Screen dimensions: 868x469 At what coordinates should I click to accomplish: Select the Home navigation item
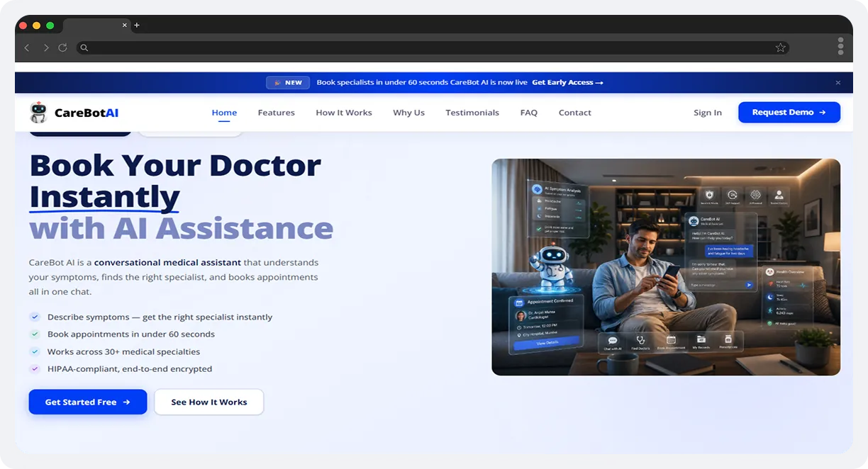tap(224, 113)
